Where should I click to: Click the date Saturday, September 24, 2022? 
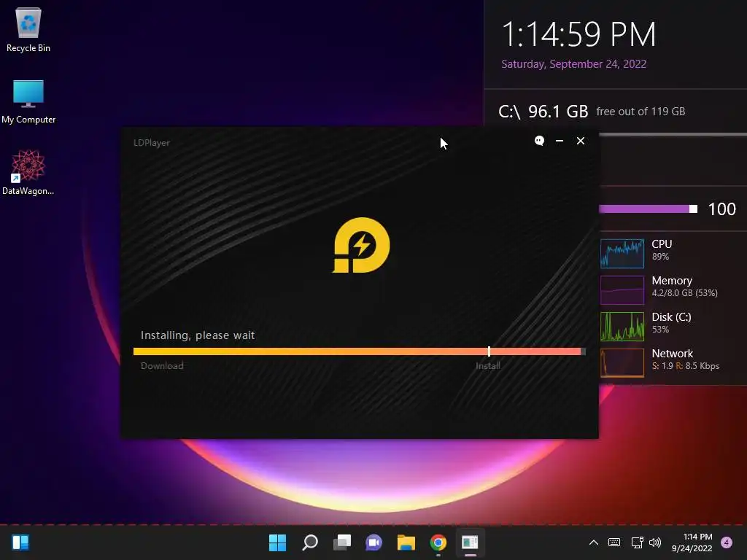point(573,64)
